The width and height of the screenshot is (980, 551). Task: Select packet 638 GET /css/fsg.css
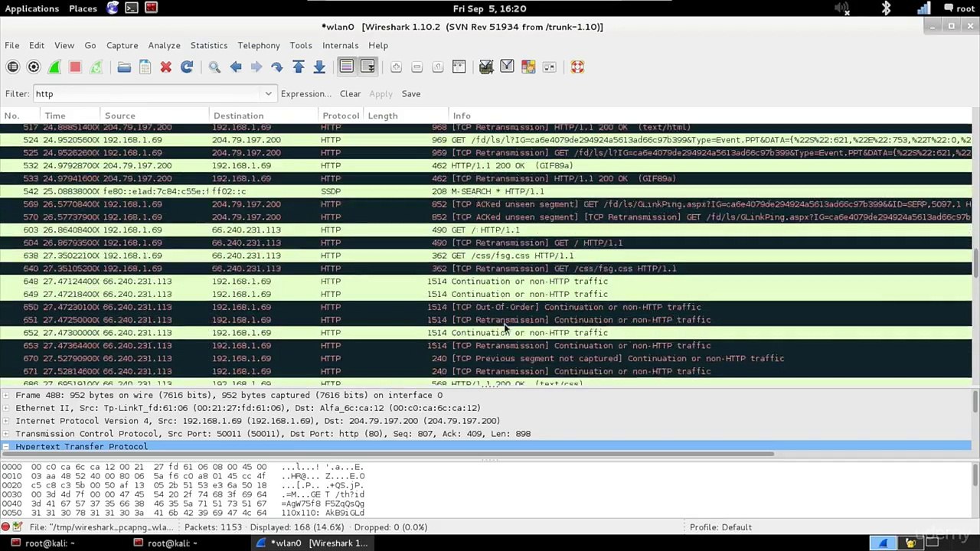[x=486, y=256]
